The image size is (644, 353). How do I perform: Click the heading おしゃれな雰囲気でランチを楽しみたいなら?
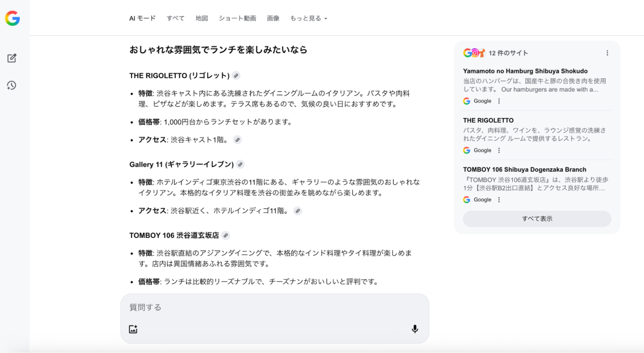click(218, 50)
